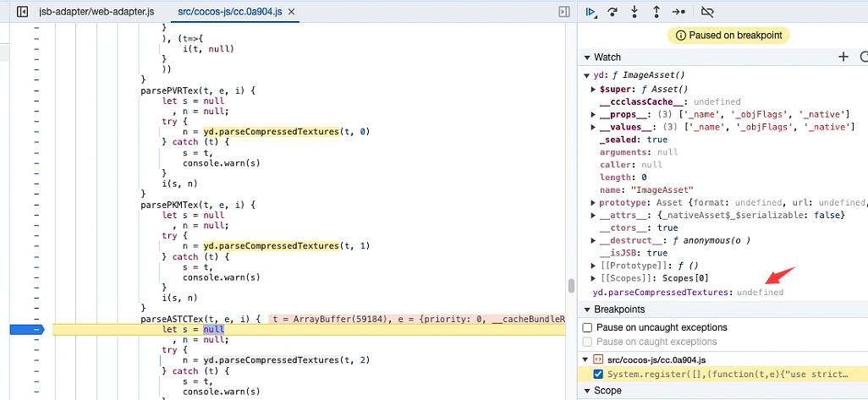Click the __ccclassCache__: undefined property
The image size is (868, 400).
[x=670, y=101]
